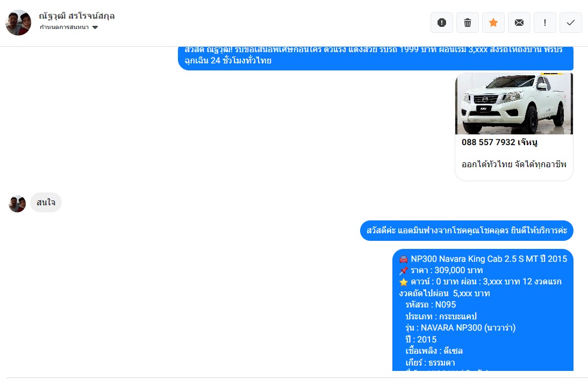Click the contact name ณัฐวุฒิ สรโรจน์สกุล

pyautogui.click(x=77, y=16)
